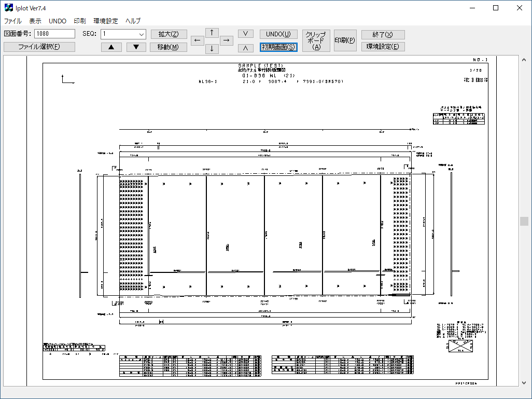Screen dimensions: 532x399
Task: Open the ファイル menu
Action: click(x=13, y=21)
